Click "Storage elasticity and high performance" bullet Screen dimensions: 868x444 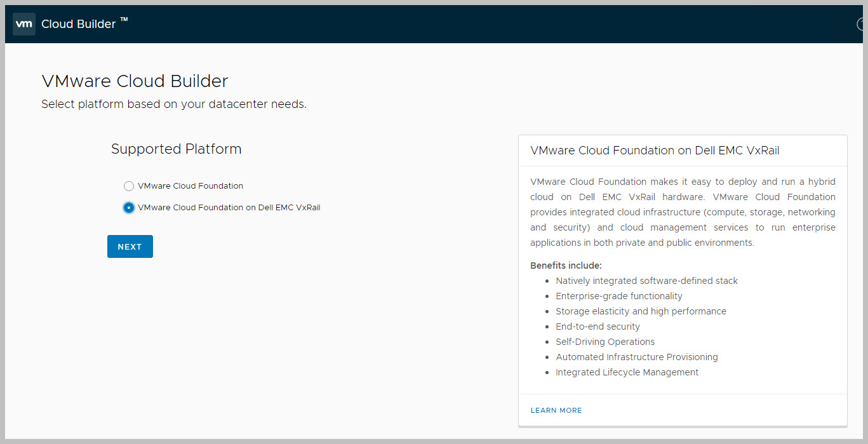click(641, 311)
